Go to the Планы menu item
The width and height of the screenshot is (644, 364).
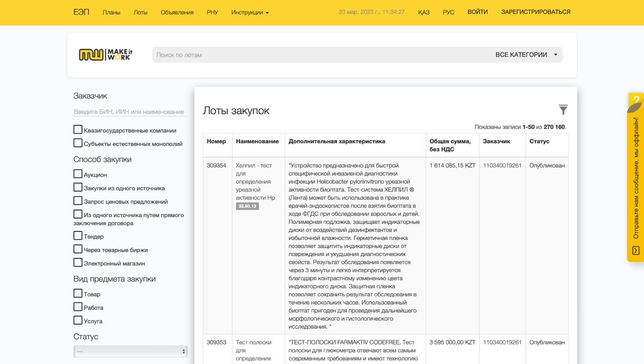[111, 13]
